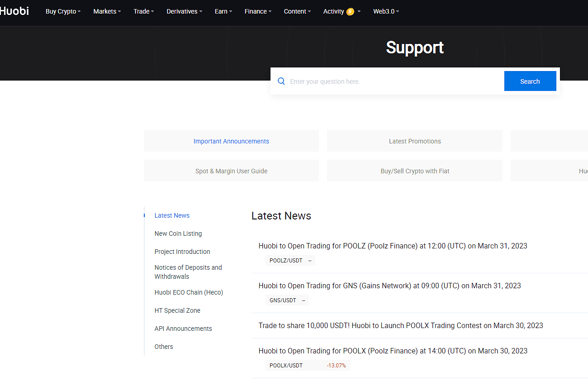
Task: Expand the Derivatives dropdown arrow
Action: tap(201, 12)
